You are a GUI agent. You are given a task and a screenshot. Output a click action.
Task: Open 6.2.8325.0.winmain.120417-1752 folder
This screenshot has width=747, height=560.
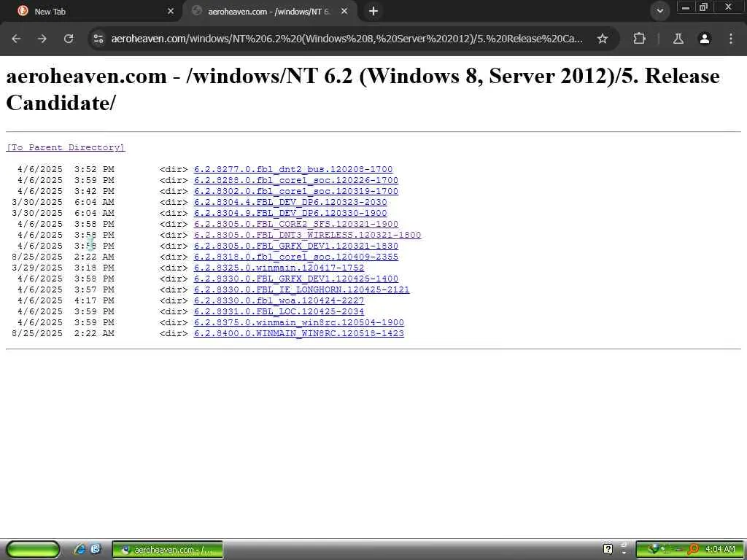[x=279, y=268]
